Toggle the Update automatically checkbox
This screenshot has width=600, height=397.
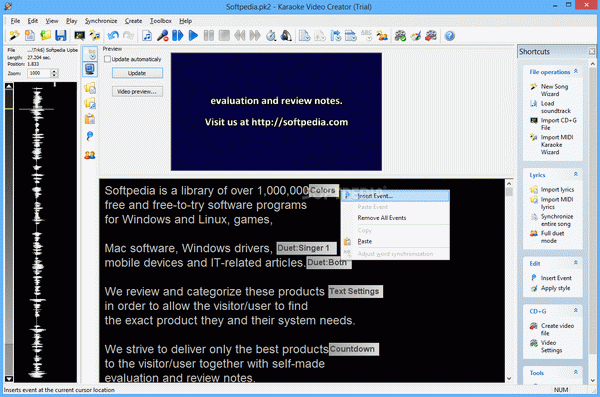[108, 59]
